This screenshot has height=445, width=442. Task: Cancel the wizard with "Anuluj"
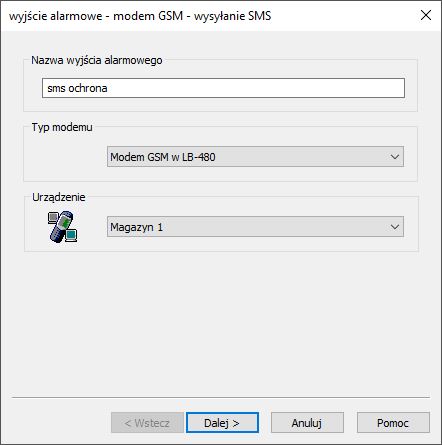pyautogui.click(x=307, y=423)
